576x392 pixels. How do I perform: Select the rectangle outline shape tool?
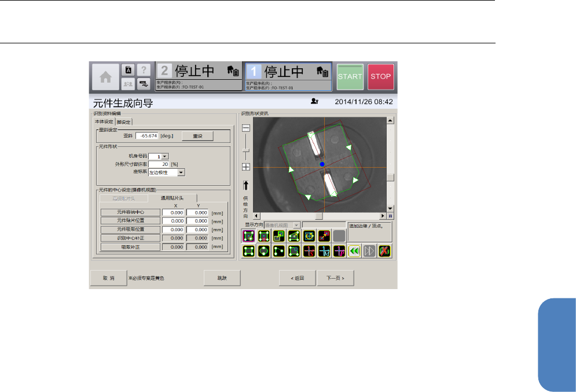(x=249, y=251)
